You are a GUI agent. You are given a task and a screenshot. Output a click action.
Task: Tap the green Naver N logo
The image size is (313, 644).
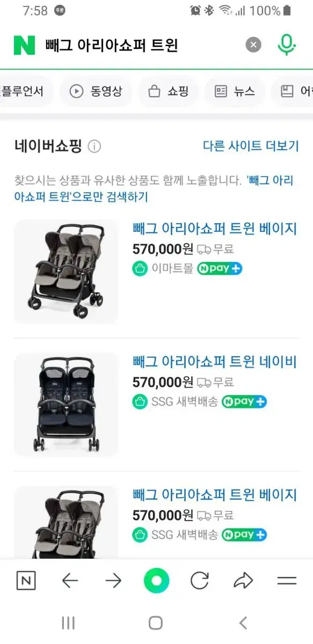click(24, 45)
